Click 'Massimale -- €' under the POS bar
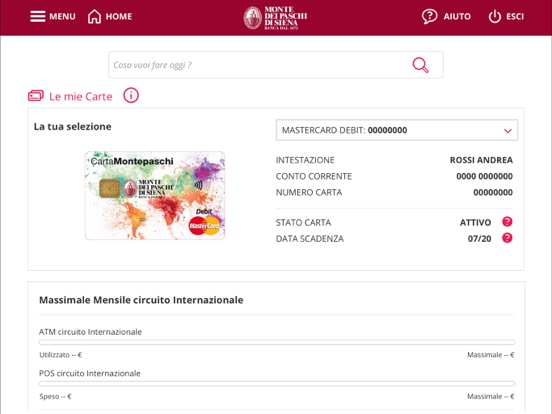 [491, 396]
